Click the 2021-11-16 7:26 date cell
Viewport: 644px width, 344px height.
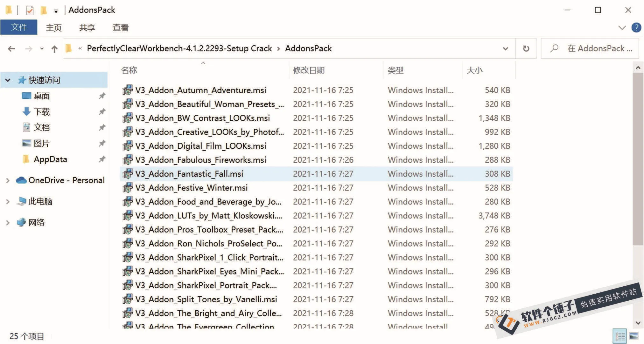323,160
